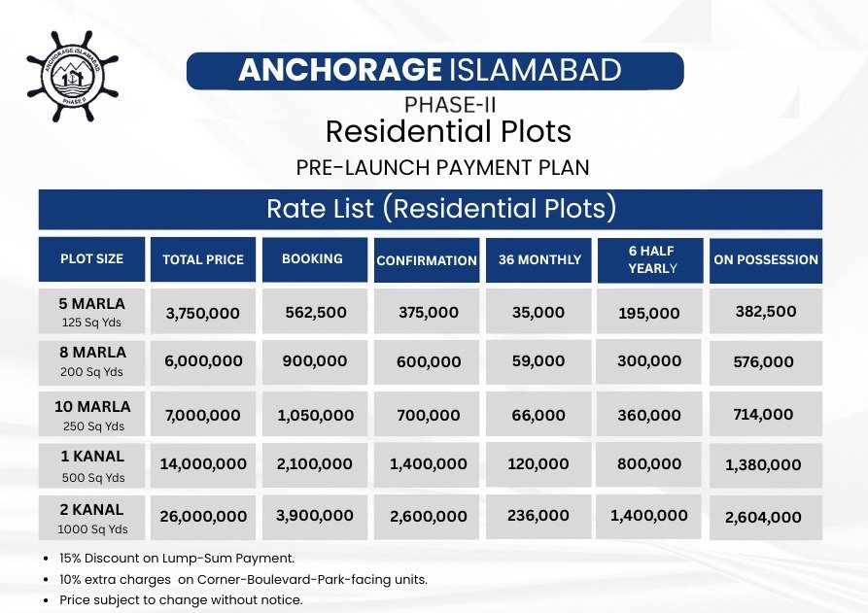Click the 6 HALF YEARLY column header
The height and width of the screenshot is (613, 868).
coord(650,260)
